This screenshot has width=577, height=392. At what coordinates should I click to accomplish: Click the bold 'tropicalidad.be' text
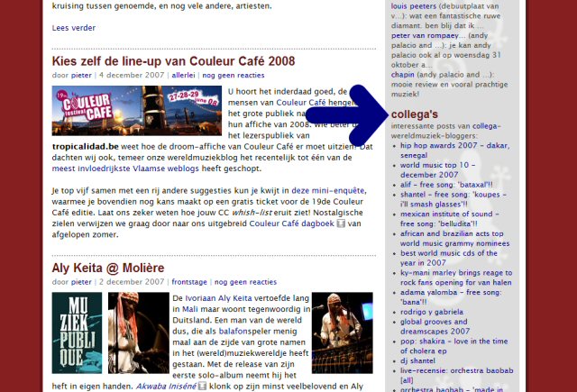[86, 147]
